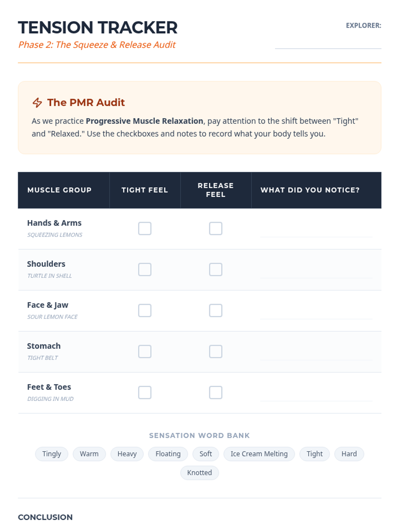Tick the Shoulders Tight Feel checkbox

click(x=145, y=269)
